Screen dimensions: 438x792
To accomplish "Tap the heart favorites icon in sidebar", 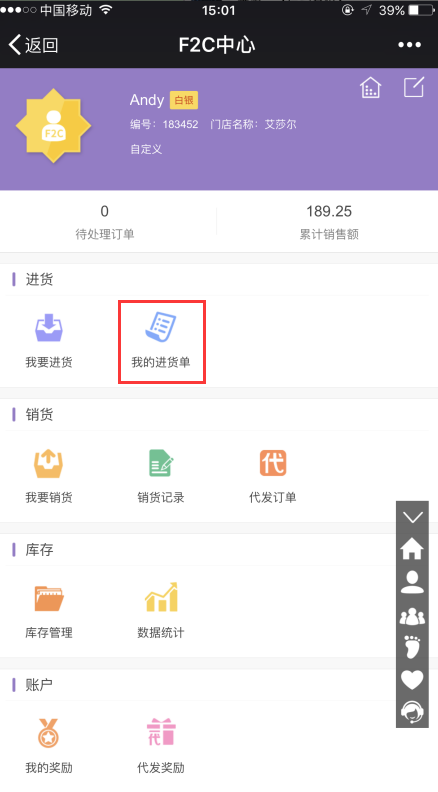I will coord(412,680).
